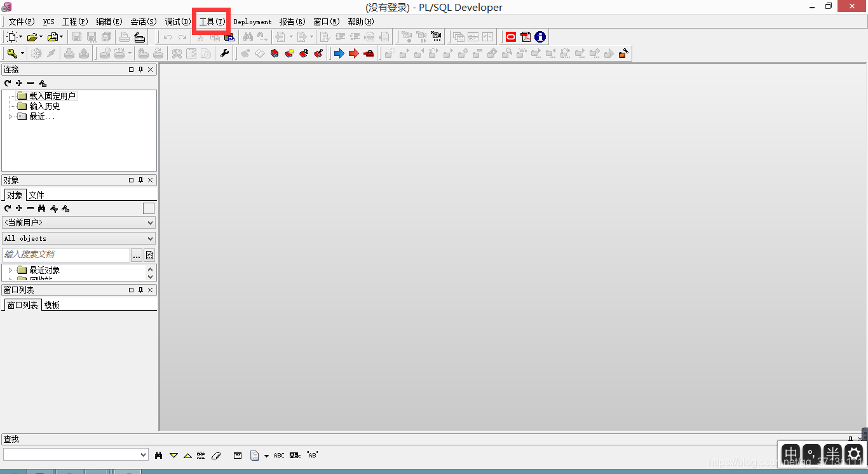Click the object tree scrollbar down arrow
This screenshot has width=868, height=474.
[151, 276]
